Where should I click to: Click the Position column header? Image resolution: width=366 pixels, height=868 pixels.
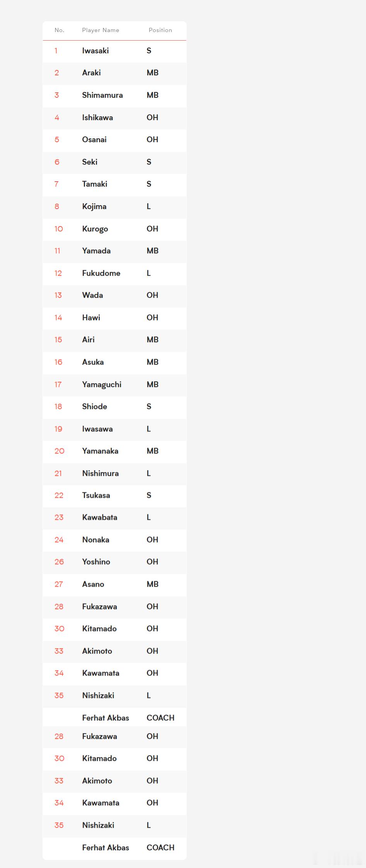click(x=160, y=30)
